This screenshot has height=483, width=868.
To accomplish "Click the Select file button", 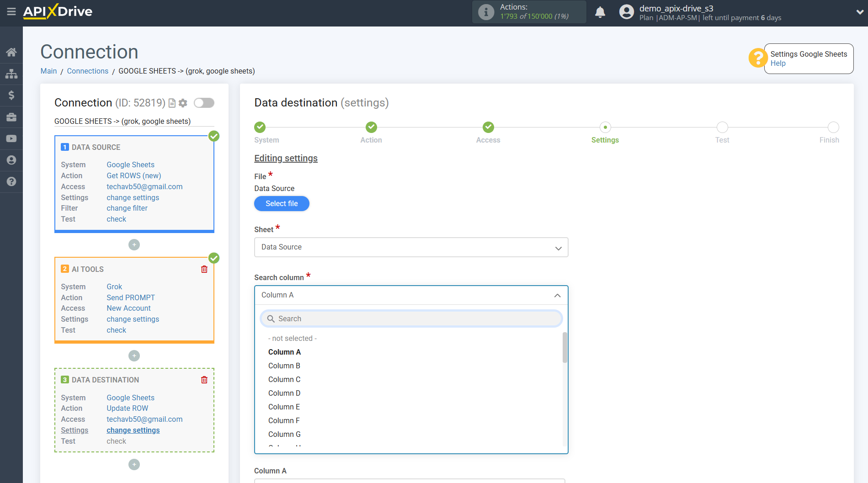I will point(282,203).
